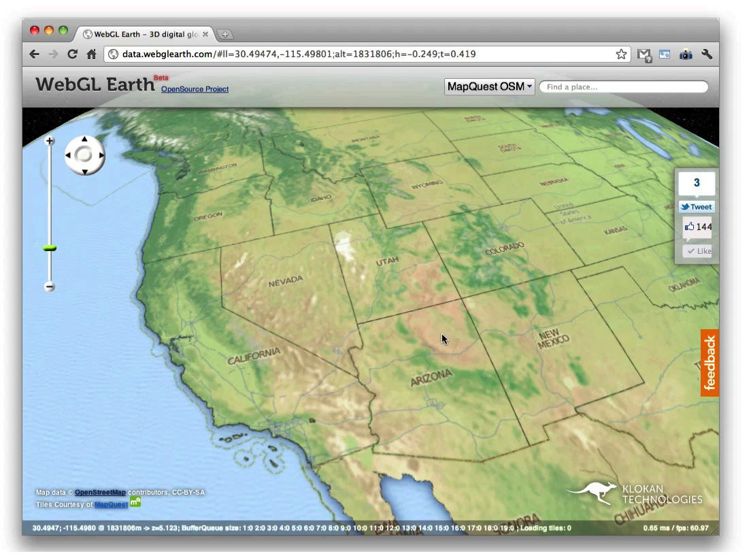751x560 pixels.
Task: Click the IDAHO label on the map
Action: pos(320,197)
